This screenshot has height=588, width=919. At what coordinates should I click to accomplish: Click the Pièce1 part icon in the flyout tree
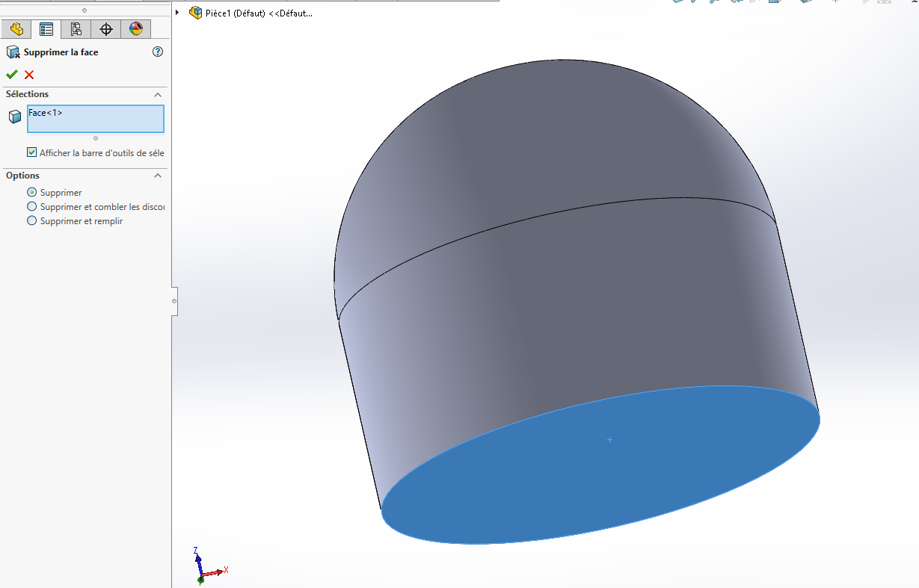(x=196, y=13)
